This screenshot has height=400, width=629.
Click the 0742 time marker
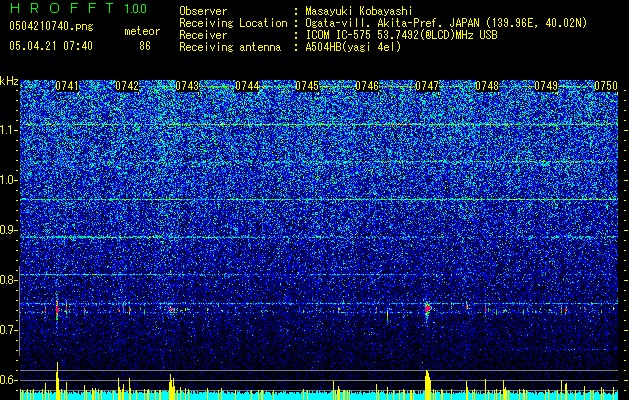click(x=127, y=86)
